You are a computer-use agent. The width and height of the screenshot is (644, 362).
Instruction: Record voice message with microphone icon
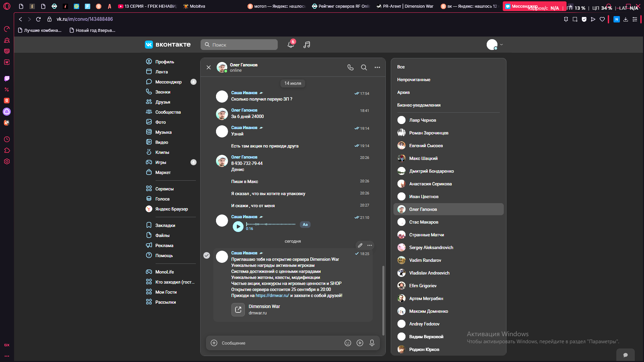pyautogui.click(x=372, y=343)
